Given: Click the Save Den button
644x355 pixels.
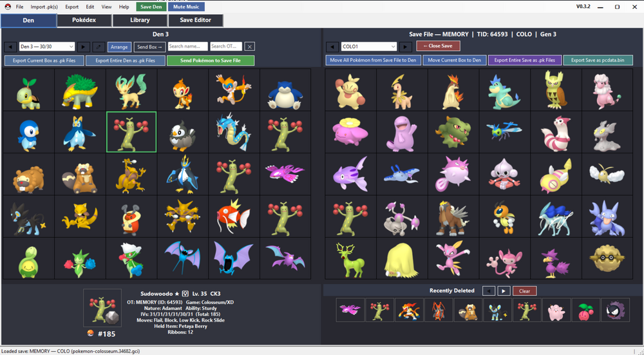Looking at the screenshot, I should [x=151, y=6].
